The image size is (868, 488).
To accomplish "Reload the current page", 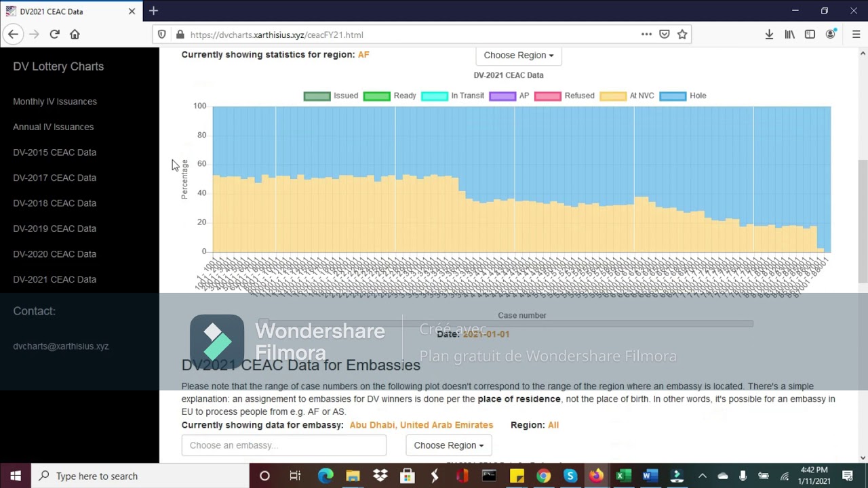I will (54, 34).
